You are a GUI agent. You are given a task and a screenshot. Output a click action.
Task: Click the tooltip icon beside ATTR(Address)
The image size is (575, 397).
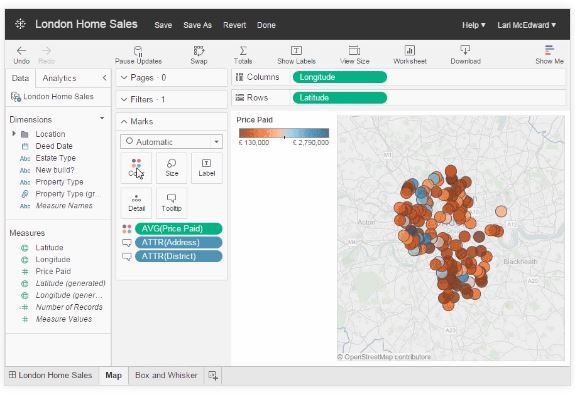pos(127,243)
